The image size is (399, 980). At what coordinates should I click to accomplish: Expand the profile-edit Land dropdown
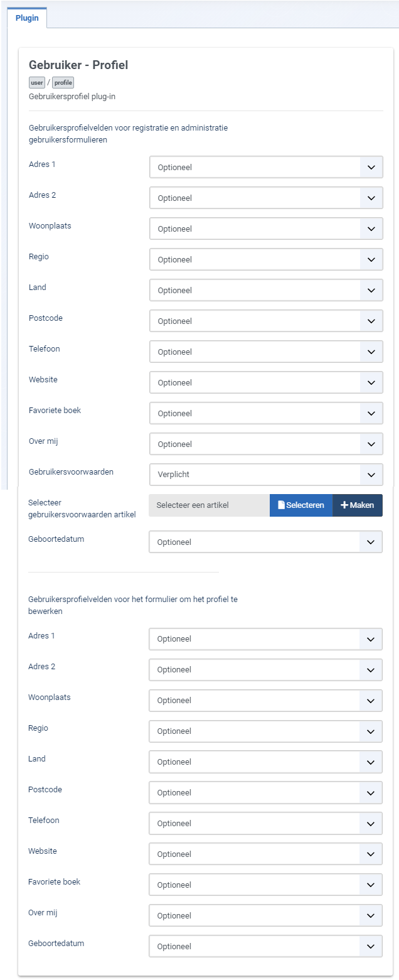(x=265, y=762)
